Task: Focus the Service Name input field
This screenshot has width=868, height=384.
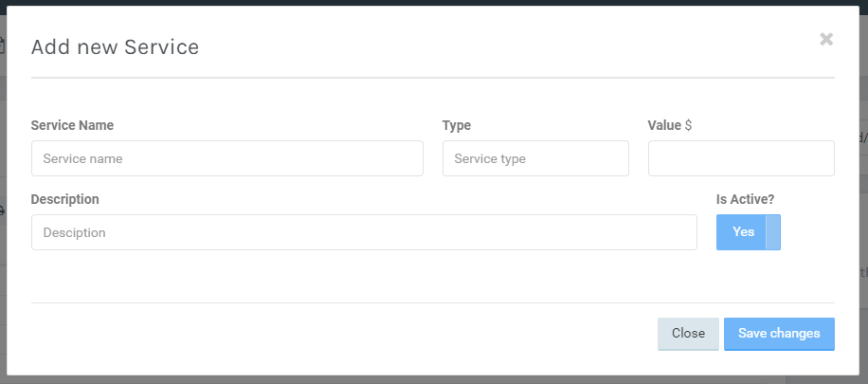Action: point(226,158)
